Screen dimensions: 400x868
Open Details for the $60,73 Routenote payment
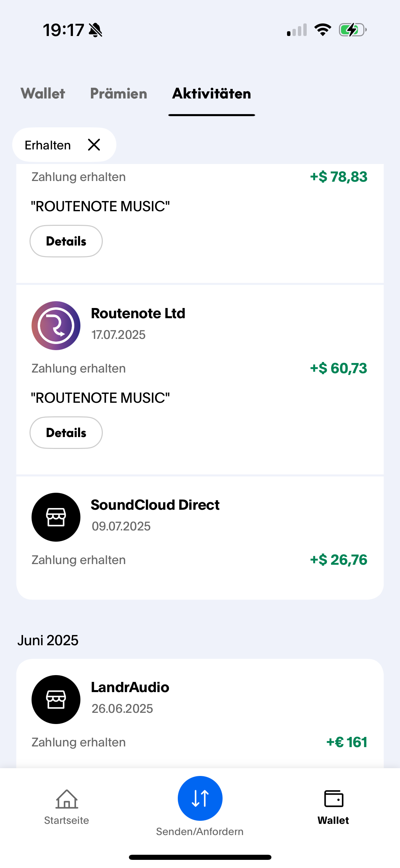point(66,433)
